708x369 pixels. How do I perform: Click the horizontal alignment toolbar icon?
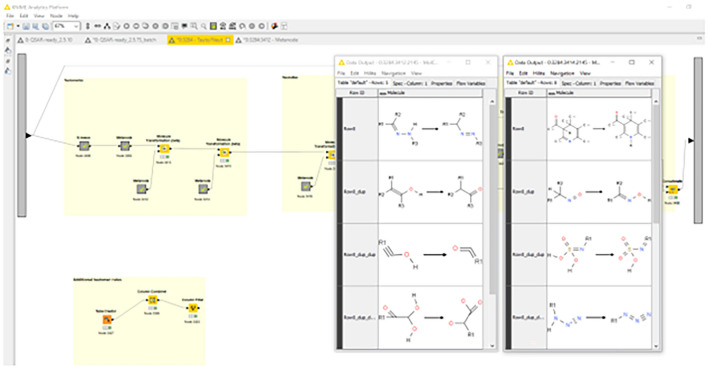point(97,26)
